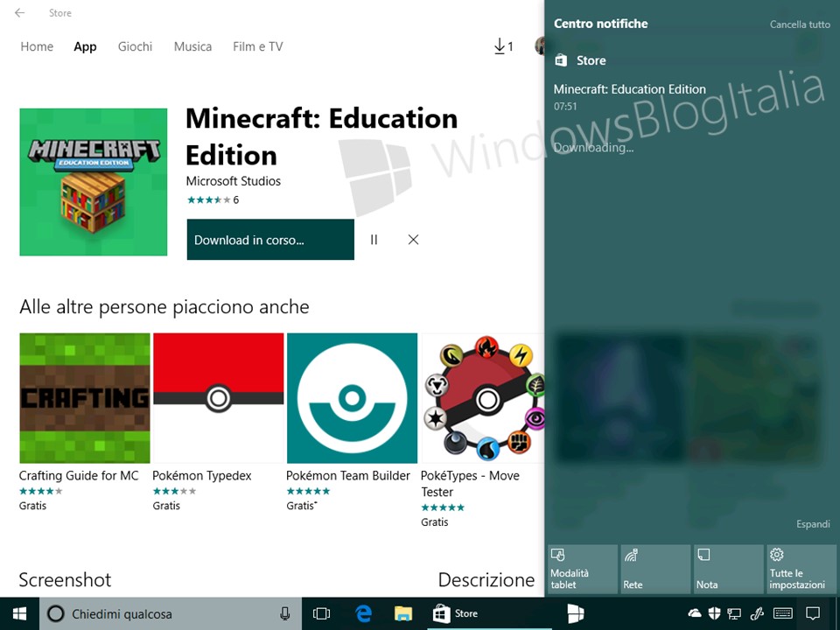Launch Microsoft Edge from the taskbar

(x=363, y=614)
